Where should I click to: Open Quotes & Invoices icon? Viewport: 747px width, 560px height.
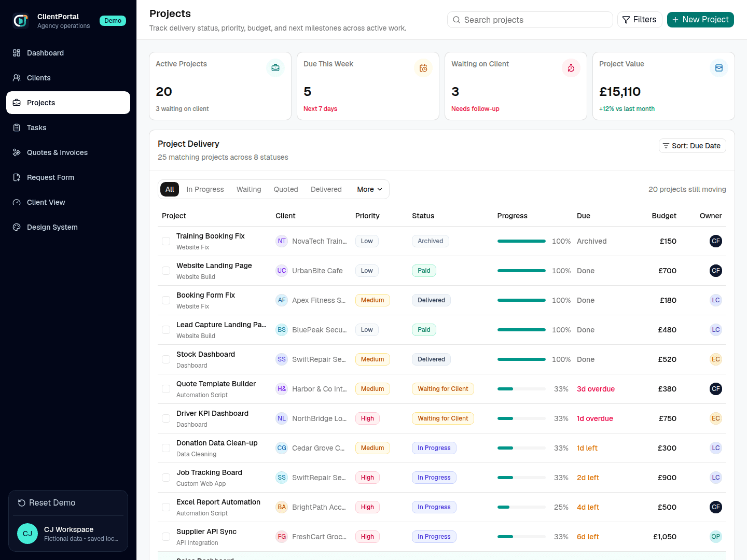tap(17, 152)
